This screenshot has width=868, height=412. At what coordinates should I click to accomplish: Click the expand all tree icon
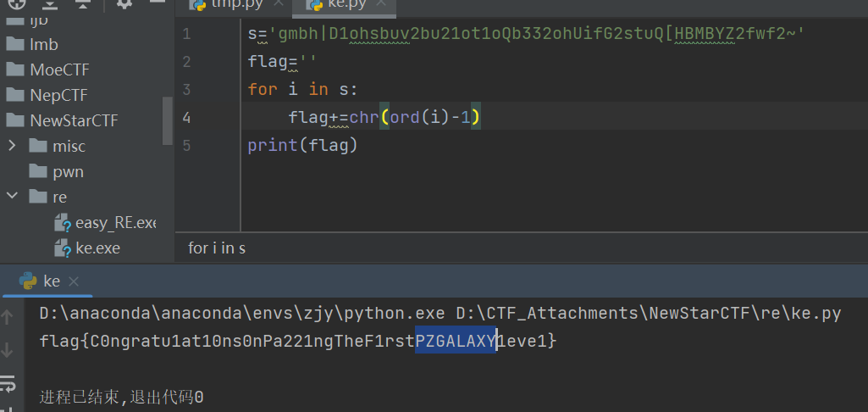(x=49, y=3)
